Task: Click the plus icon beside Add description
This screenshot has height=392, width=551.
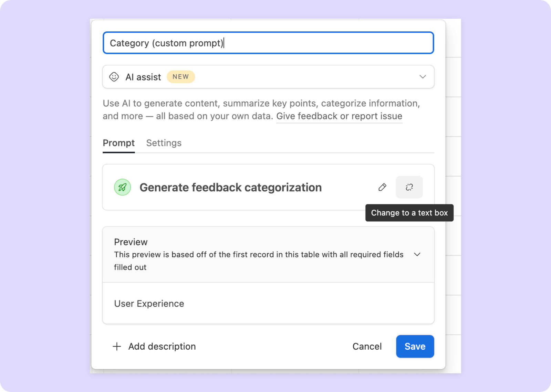Action: pyautogui.click(x=117, y=346)
